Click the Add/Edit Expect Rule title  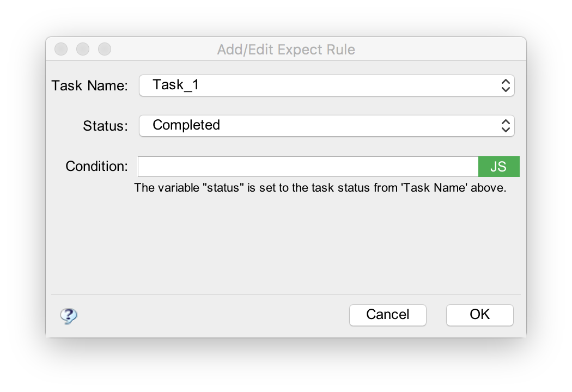coord(285,49)
